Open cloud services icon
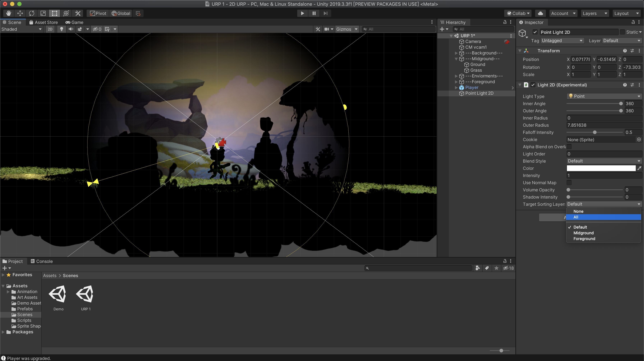 540,13
